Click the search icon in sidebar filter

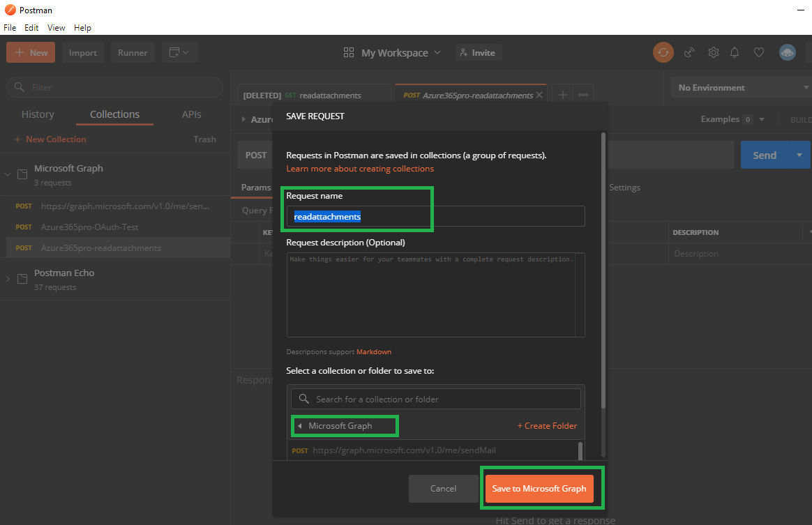(x=19, y=87)
